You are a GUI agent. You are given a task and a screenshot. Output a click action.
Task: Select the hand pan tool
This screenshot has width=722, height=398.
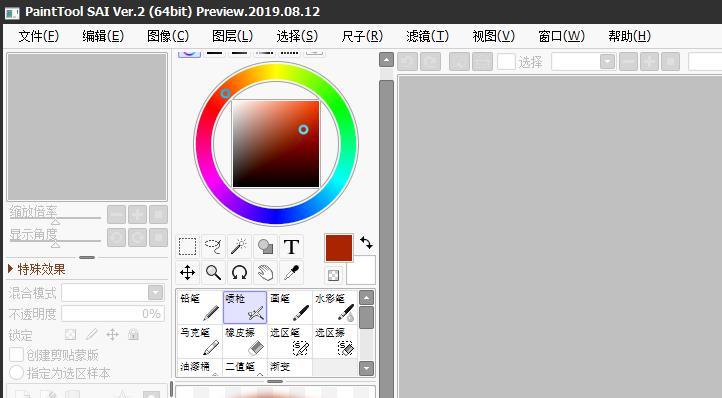[x=265, y=273]
